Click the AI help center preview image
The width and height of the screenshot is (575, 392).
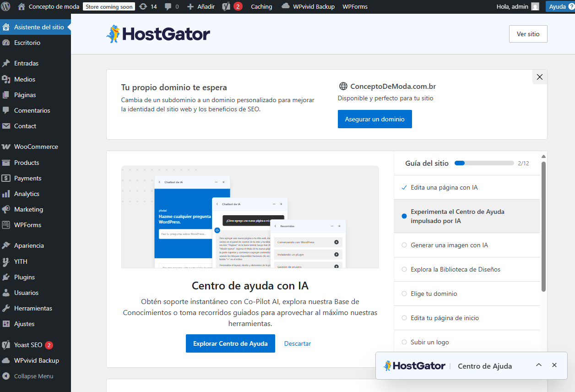pos(250,217)
